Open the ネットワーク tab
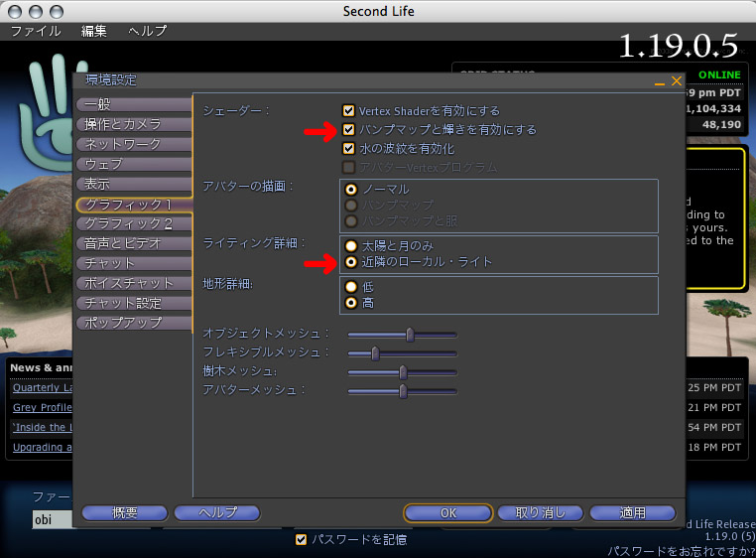This screenshot has width=756, height=558. (134, 144)
